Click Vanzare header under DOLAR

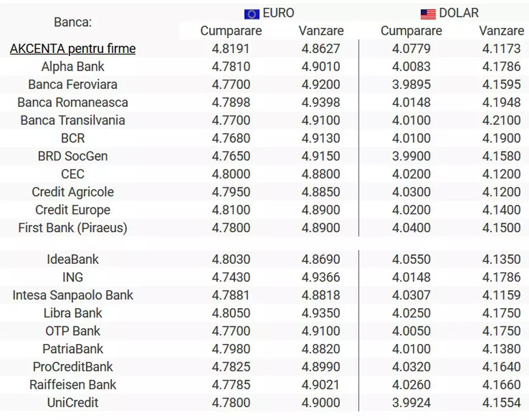pos(501,30)
